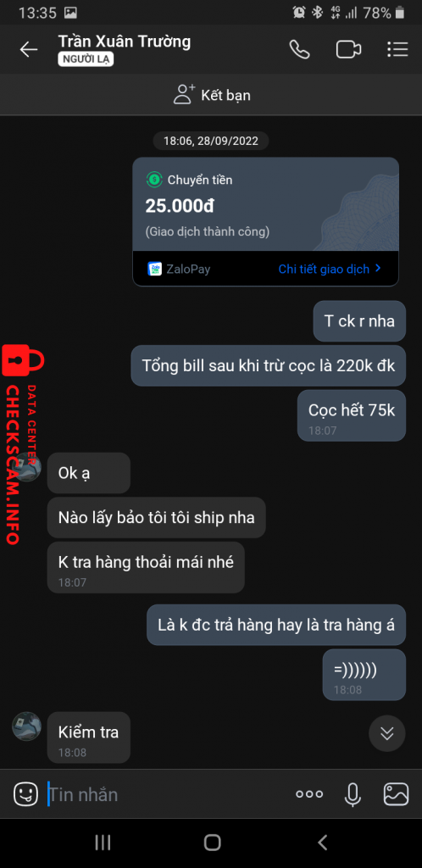Tap the NGƯỜI LẠ stranger label
This screenshot has width=422, height=868.
(86, 60)
